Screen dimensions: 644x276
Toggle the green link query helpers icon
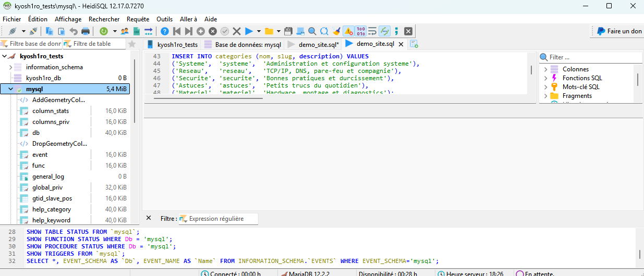coord(384,31)
